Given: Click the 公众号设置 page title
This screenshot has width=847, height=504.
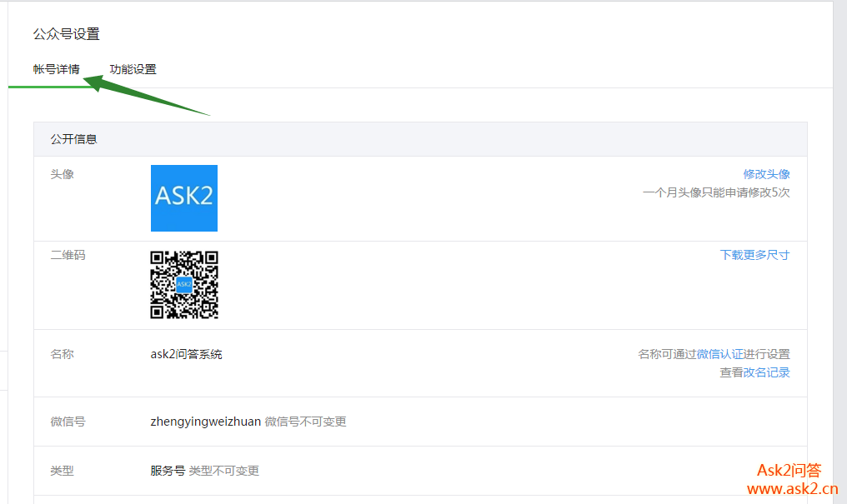Looking at the screenshot, I should point(66,34).
